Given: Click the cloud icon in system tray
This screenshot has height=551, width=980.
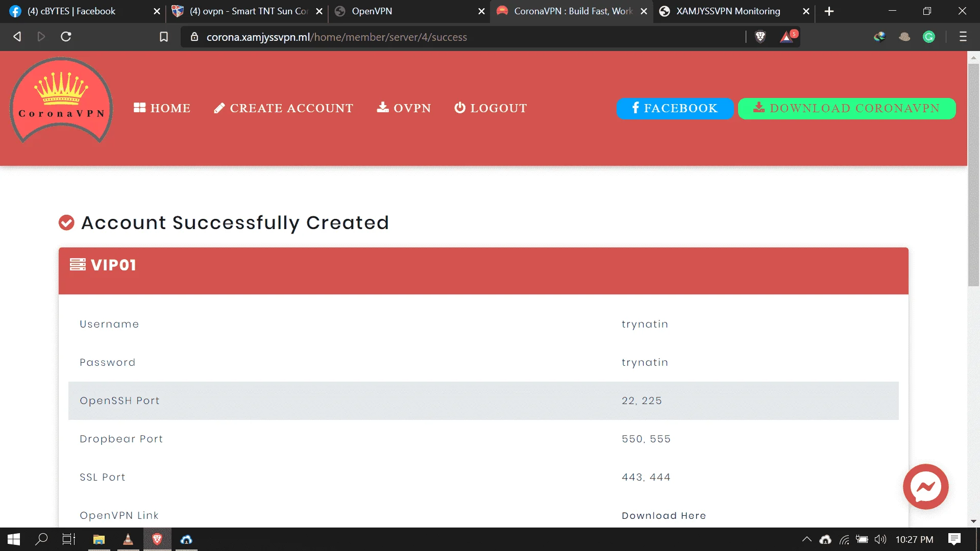Looking at the screenshot, I should [825, 539].
